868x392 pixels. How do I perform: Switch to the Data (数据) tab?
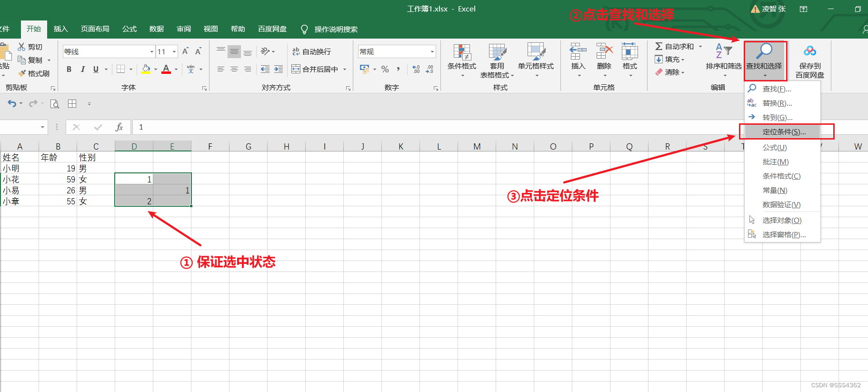point(157,29)
